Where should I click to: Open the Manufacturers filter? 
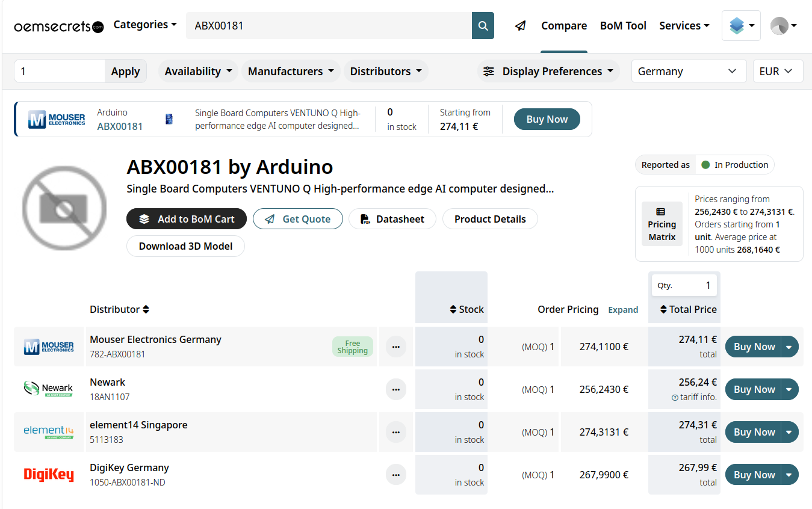[291, 71]
